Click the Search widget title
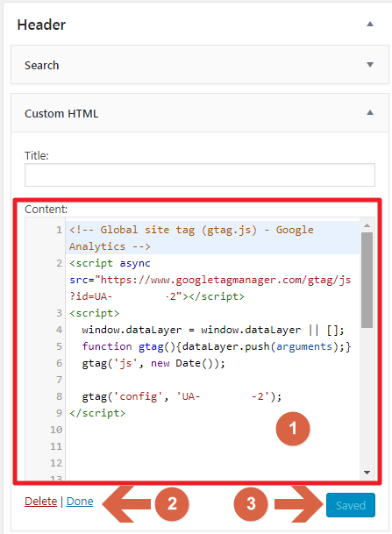 point(41,65)
